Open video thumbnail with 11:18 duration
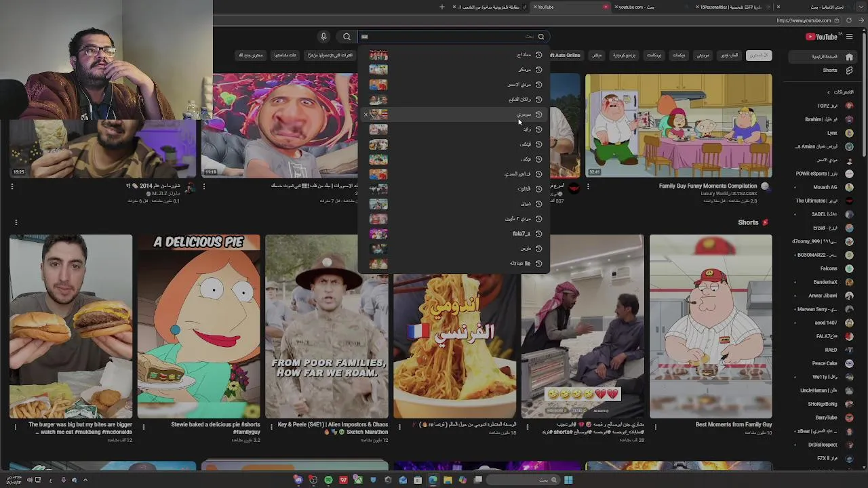The height and width of the screenshot is (488, 868). [279, 125]
